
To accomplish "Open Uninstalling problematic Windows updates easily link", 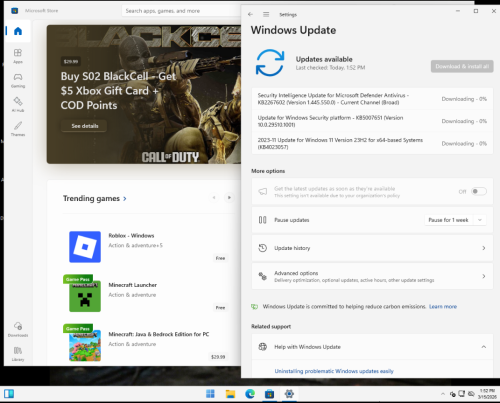I will point(334,371).
